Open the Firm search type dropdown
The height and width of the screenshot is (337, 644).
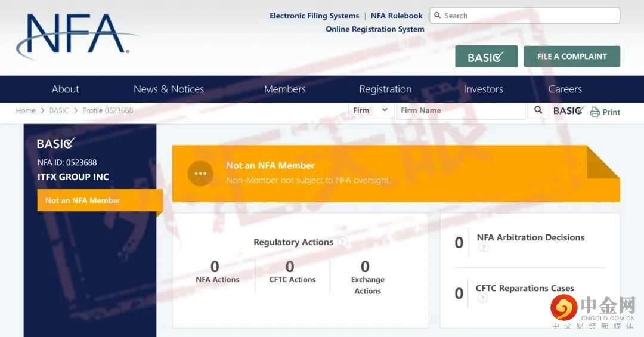pos(371,110)
